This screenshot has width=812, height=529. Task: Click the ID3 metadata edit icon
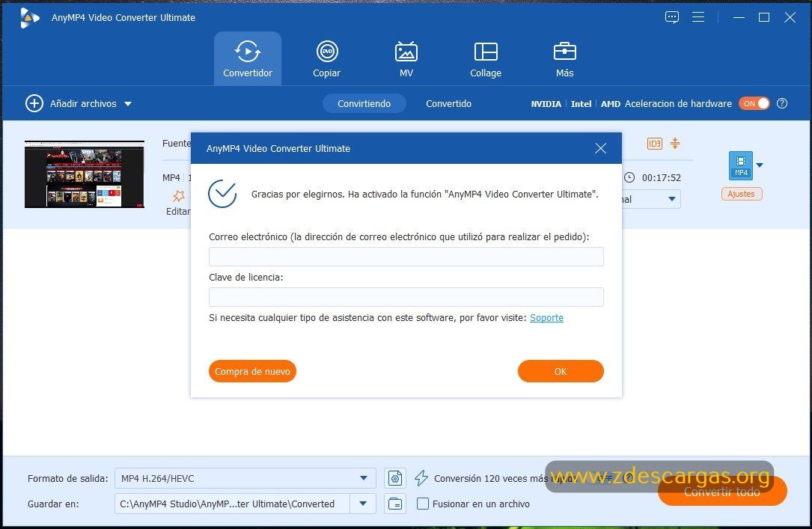pos(655,144)
